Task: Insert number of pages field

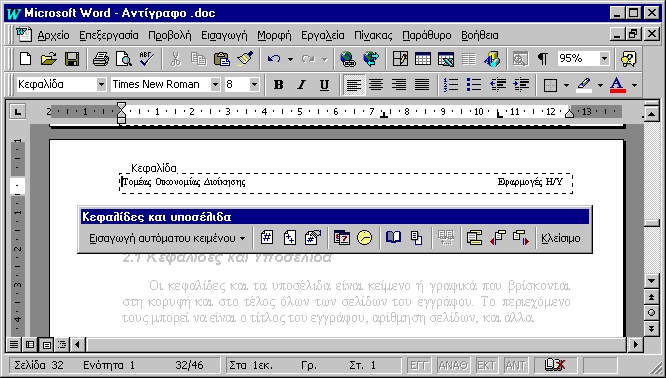Action: pos(290,238)
